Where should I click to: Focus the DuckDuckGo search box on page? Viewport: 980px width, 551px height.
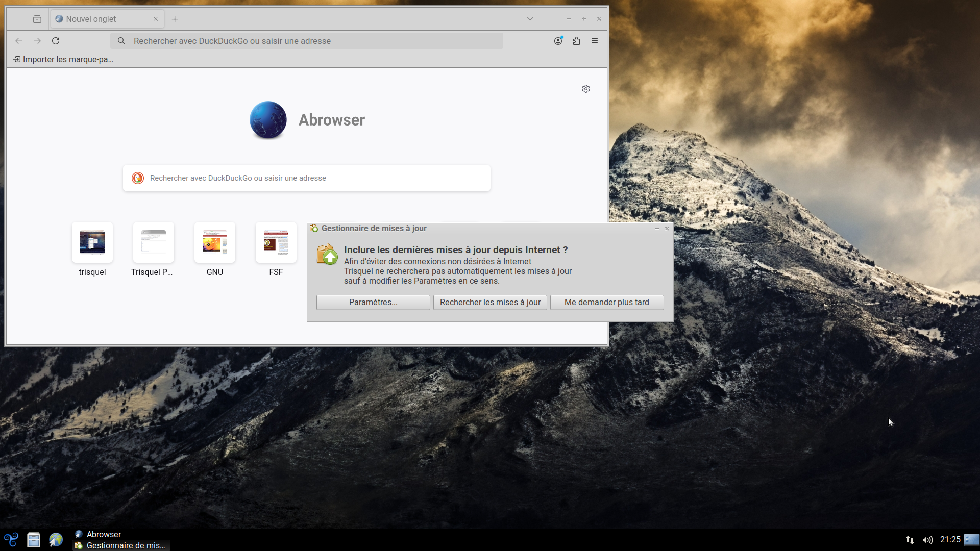pyautogui.click(x=307, y=178)
